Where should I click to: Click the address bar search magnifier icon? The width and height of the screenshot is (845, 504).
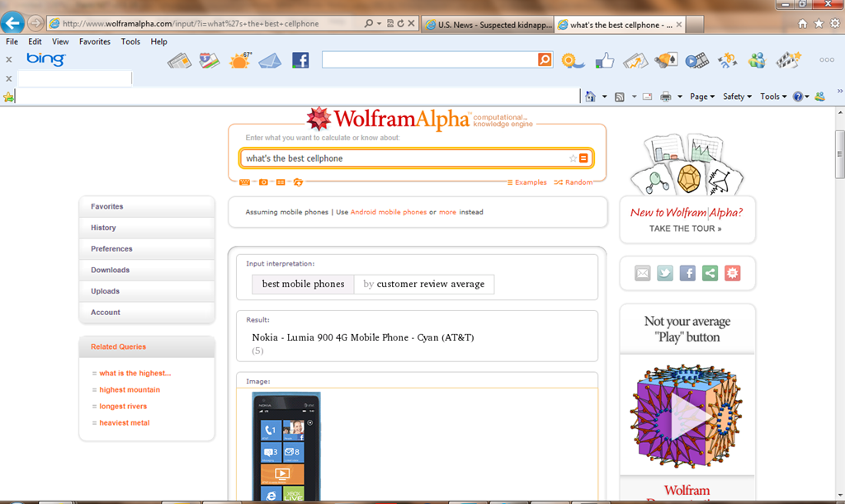369,24
